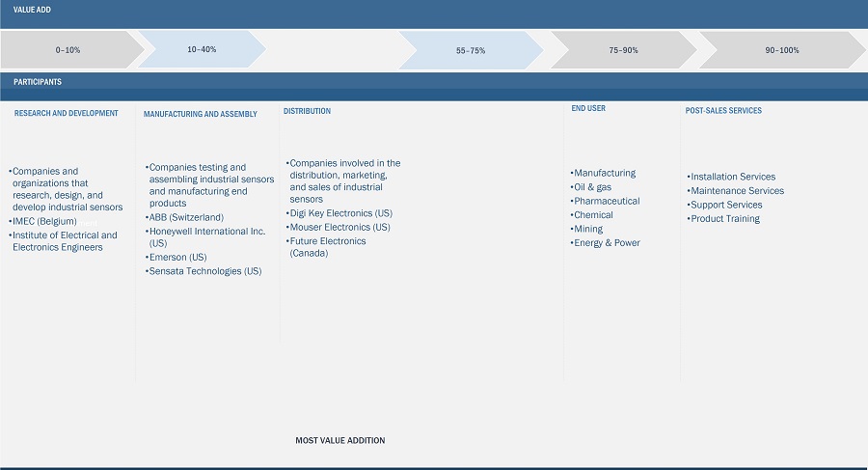Click Oil & gas end user item

tap(592, 187)
